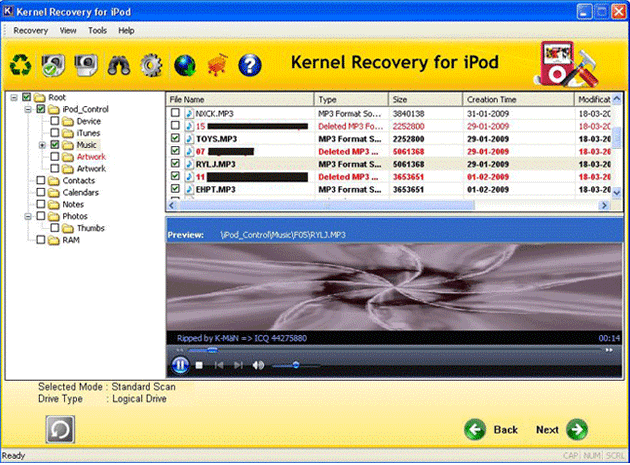Sort by the Creation Time column header
This screenshot has height=465, width=630.
click(518, 99)
